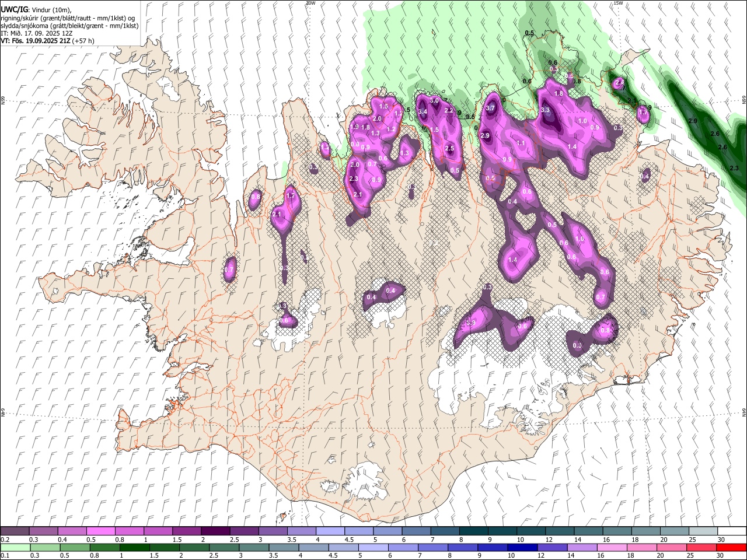
Task: Click the light pink swatch labeled 16 in bottom legend
Action: pos(612,547)
